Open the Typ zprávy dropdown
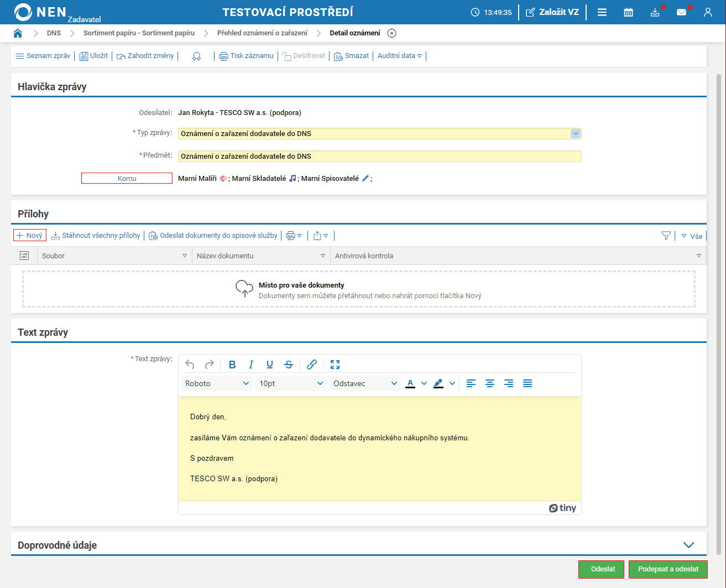Screen dimensions: 726x588 point(575,134)
